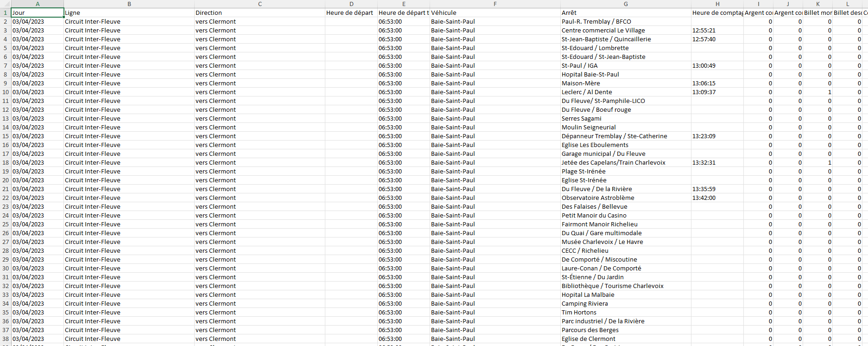Click the 'Direction' header cell
Viewport: 868px width, 346px height.
pyautogui.click(x=260, y=13)
